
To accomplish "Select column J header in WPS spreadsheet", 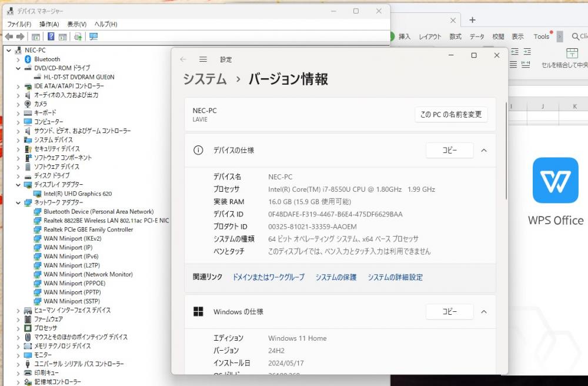I will [543, 107].
